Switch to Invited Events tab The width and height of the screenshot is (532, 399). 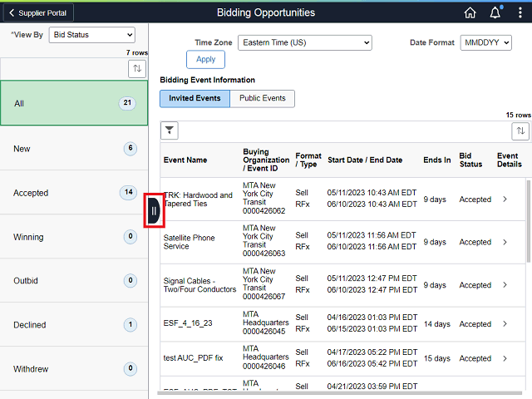click(x=195, y=98)
